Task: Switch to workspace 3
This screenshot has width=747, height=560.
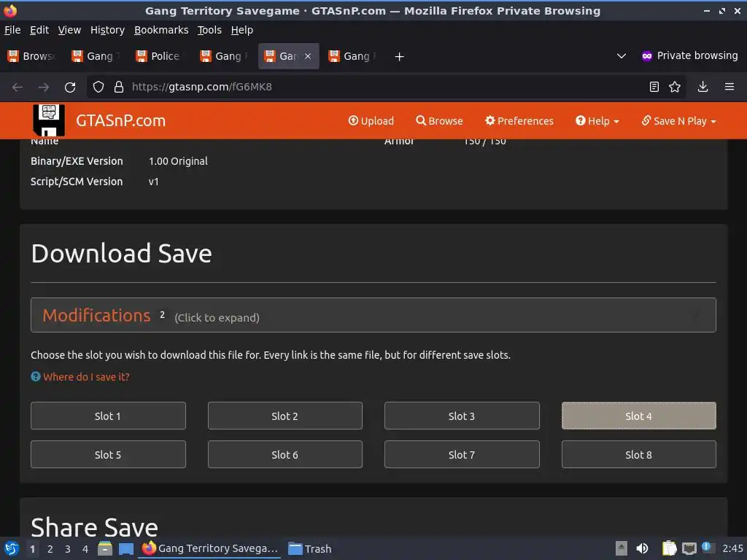Action: pos(68,549)
